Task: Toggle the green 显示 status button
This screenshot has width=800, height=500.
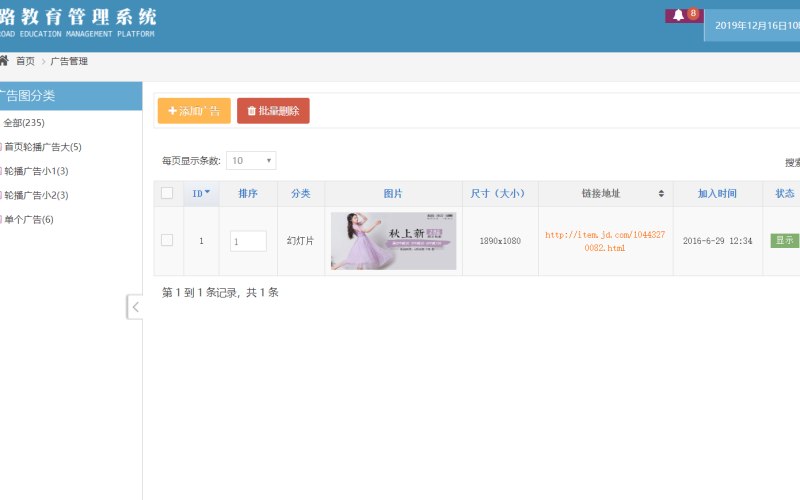Action: pyautogui.click(x=784, y=240)
